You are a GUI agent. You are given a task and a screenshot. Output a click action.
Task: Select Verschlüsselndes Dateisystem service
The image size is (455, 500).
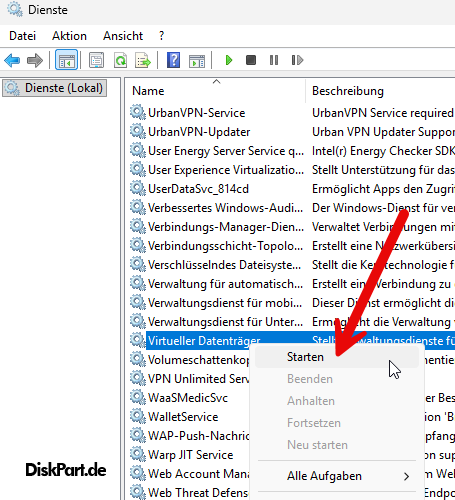(x=225, y=265)
